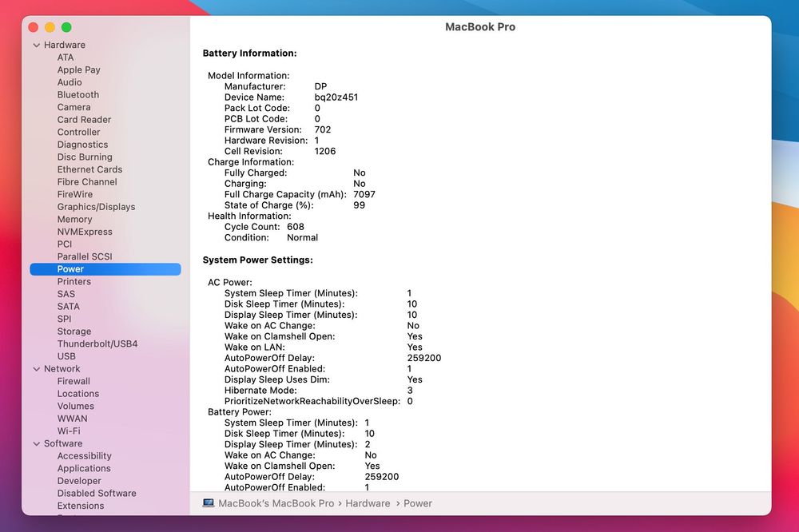This screenshot has height=532, width=799.
Task: Open Firewall under Network
Action: (74, 381)
